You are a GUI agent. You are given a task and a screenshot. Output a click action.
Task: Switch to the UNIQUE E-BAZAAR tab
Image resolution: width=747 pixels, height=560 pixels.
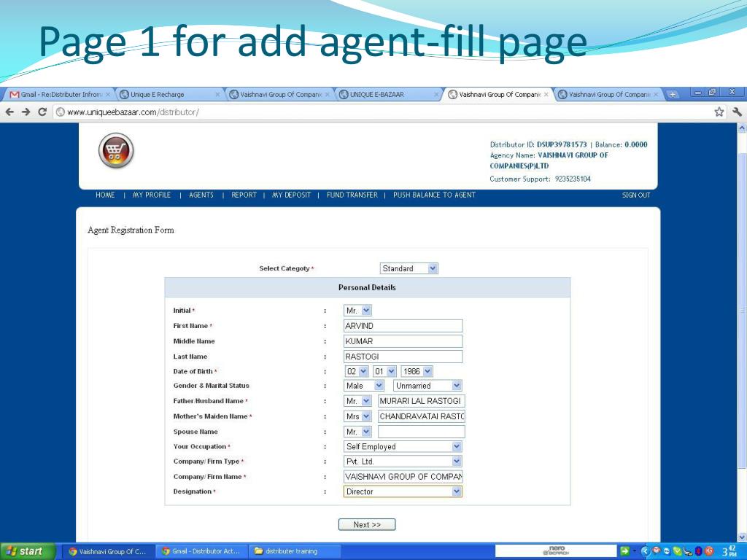(388, 94)
